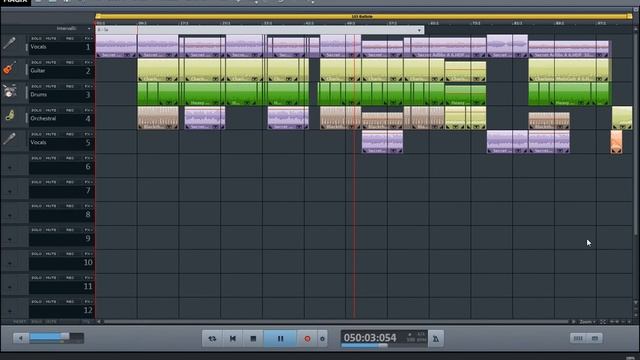Image resolution: width=640 pixels, height=360 pixels.
Task: Solo the Drums track
Action: pyautogui.click(x=36, y=87)
